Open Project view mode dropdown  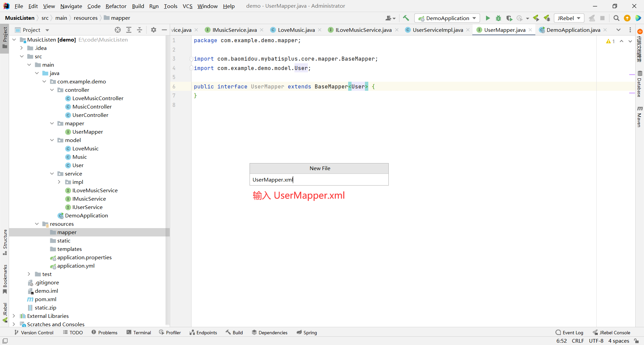[47, 30]
